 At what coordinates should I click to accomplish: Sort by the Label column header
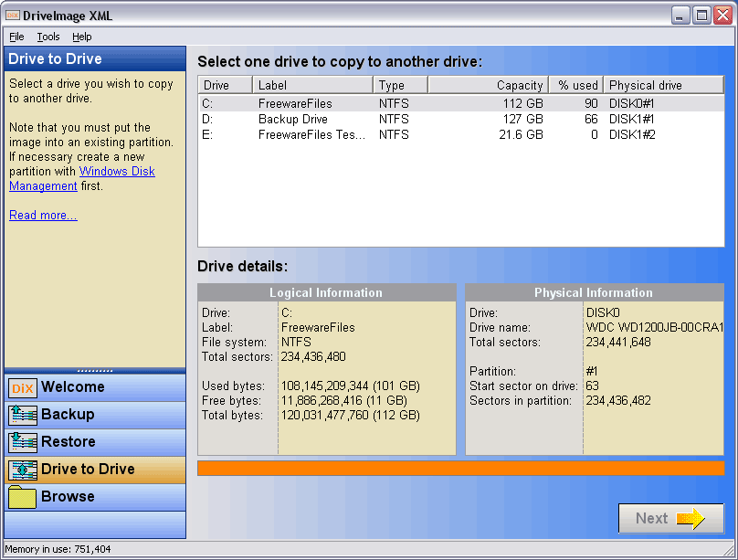(x=313, y=85)
